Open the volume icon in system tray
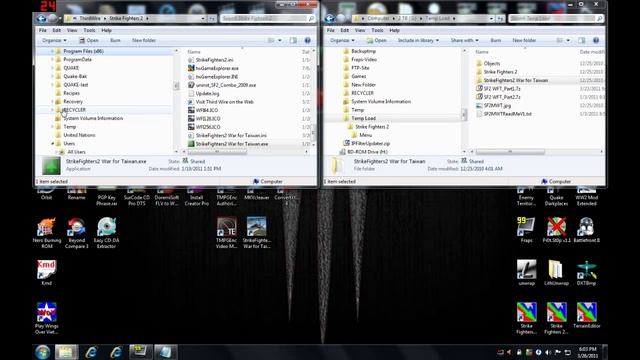 pyautogui.click(x=548, y=352)
